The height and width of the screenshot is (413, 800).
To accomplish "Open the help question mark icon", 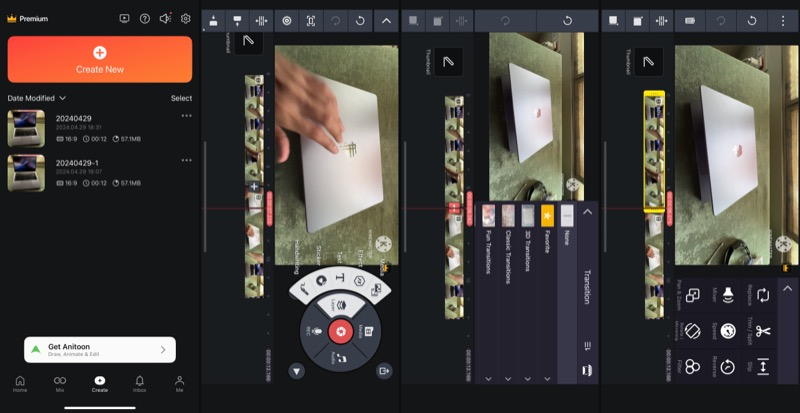I will pyautogui.click(x=145, y=18).
